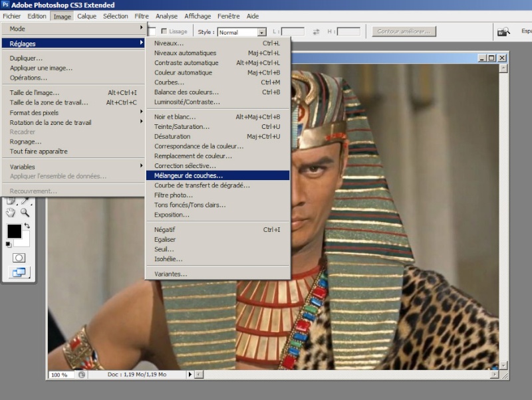Choose Rognage… from the Image menu
Image resolution: width=532 pixels, height=400 pixels.
[73, 142]
